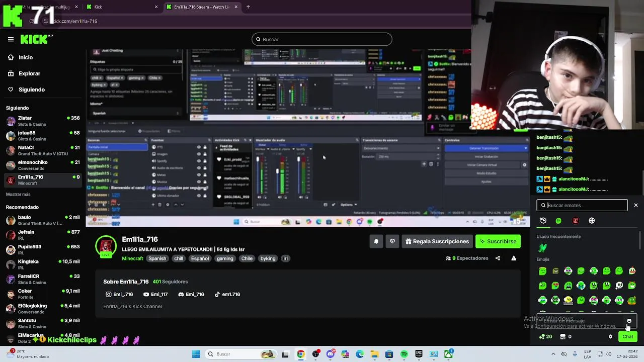Select the Spanish tag

click(x=157, y=258)
